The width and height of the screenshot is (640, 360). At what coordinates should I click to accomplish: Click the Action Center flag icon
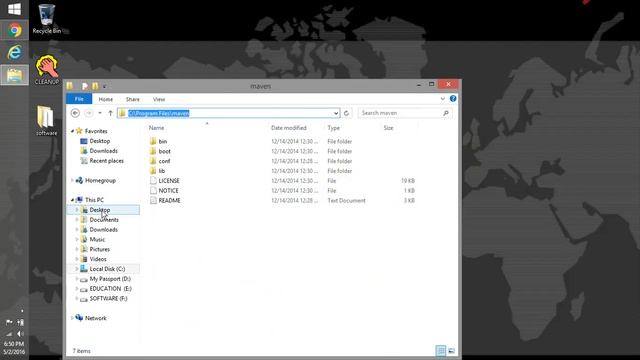(9, 322)
